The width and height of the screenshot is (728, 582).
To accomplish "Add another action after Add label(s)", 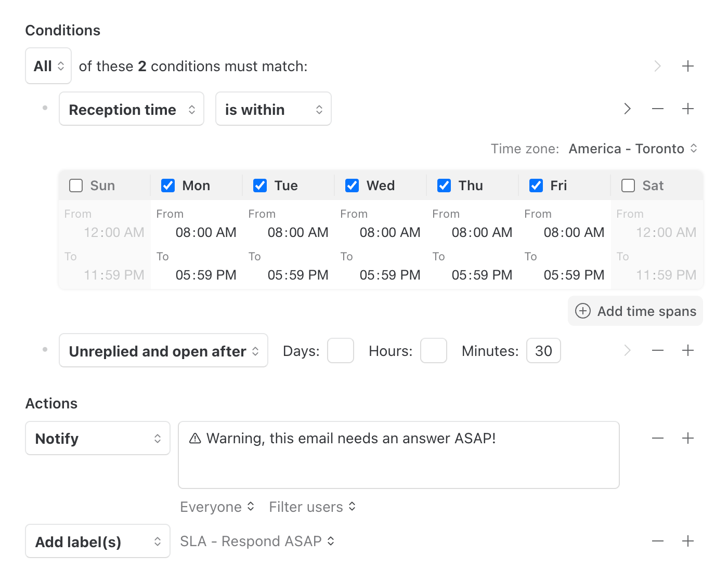I will click(687, 541).
